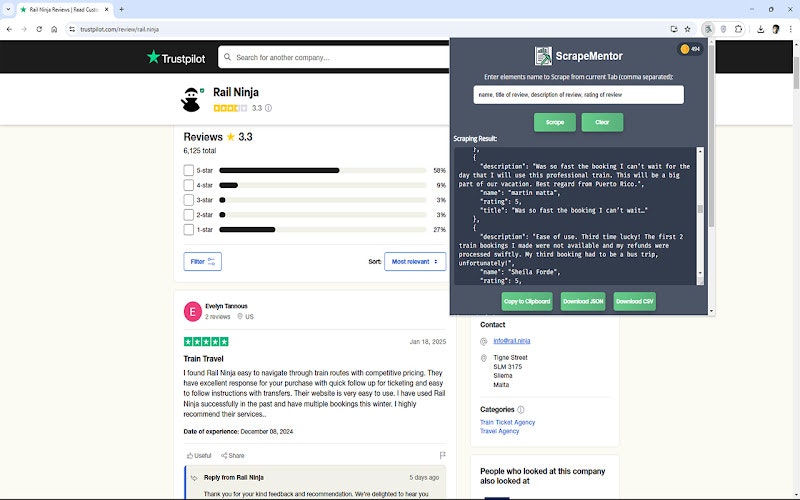The height and width of the screenshot is (500, 800).
Task: Click the Rail Ninja company logo
Action: (x=191, y=99)
